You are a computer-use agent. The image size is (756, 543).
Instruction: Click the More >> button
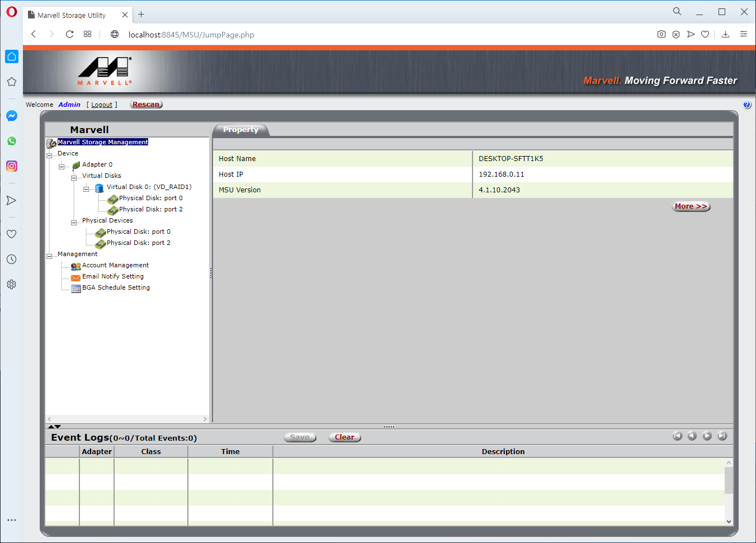(x=691, y=206)
